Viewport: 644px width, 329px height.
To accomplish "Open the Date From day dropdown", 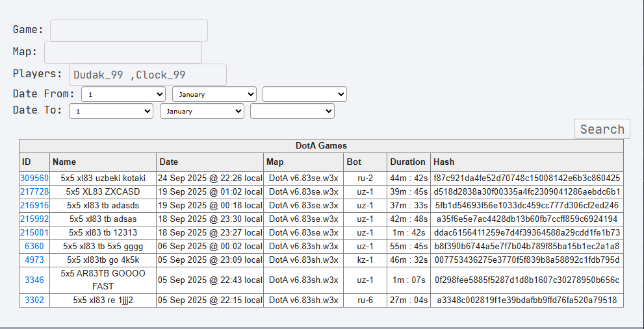I will tap(123, 94).
